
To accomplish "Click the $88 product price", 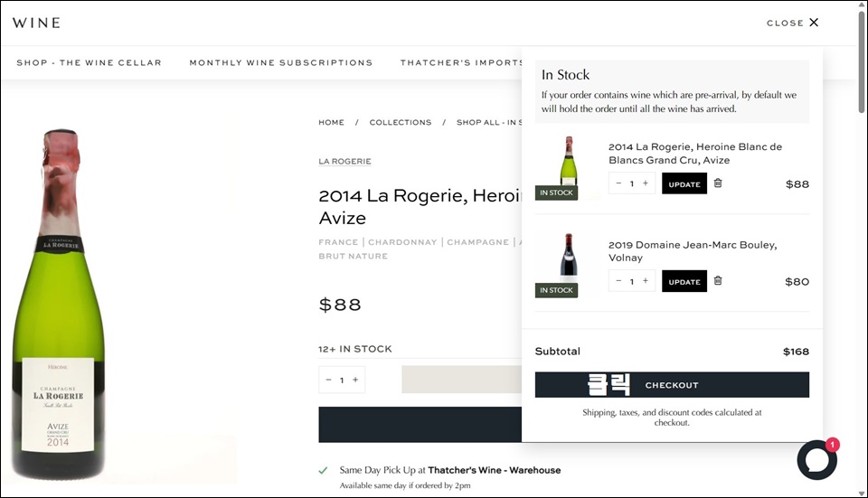I will [340, 305].
